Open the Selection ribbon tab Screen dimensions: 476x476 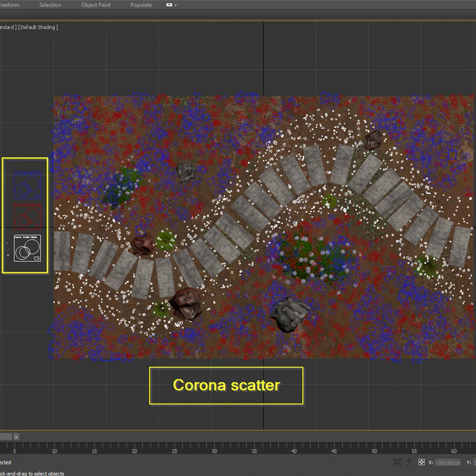tap(50, 5)
